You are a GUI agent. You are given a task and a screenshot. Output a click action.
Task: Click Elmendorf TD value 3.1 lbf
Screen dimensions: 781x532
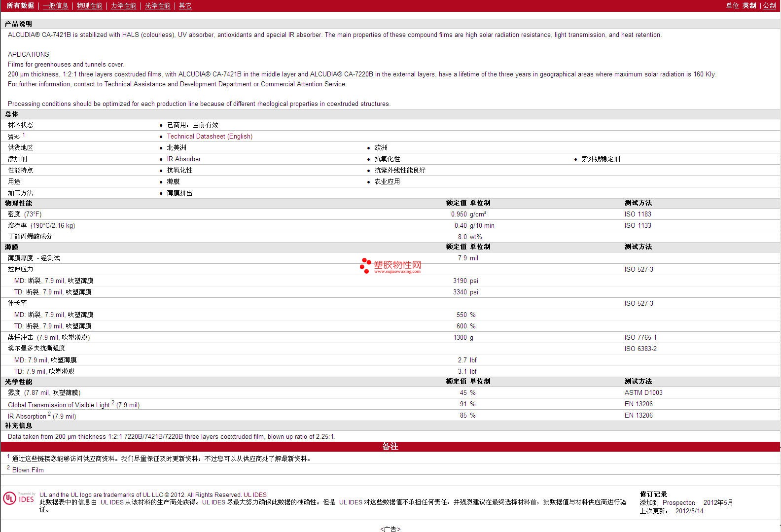(x=467, y=372)
